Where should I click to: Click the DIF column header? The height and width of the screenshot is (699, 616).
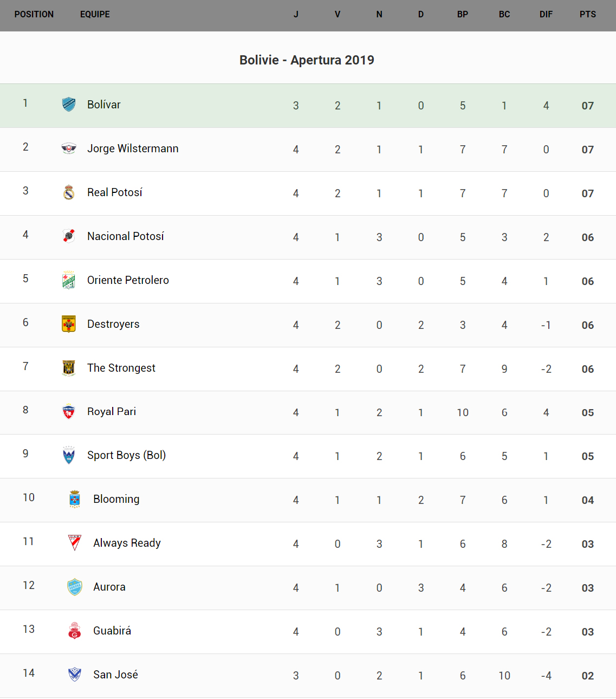546,15
